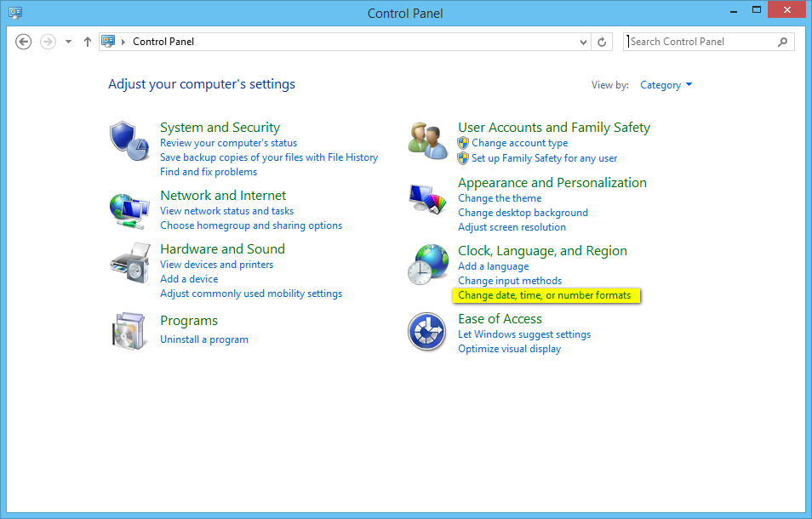Click the Hardware and Sound printer icon
Screen dimensions: 812x519
129,263
